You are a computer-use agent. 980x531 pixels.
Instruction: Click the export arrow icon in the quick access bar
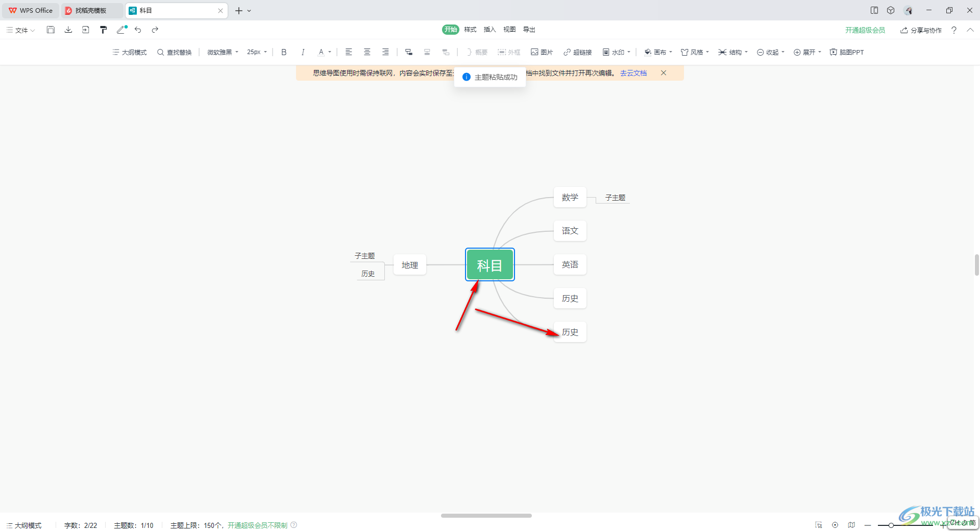click(85, 30)
